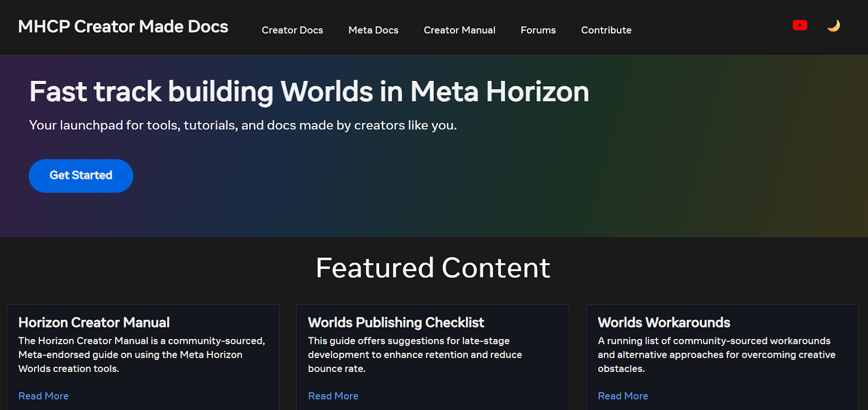Read More about Horizon Creator Manual
Viewport: 868px width, 410px height.
click(43, 396)
